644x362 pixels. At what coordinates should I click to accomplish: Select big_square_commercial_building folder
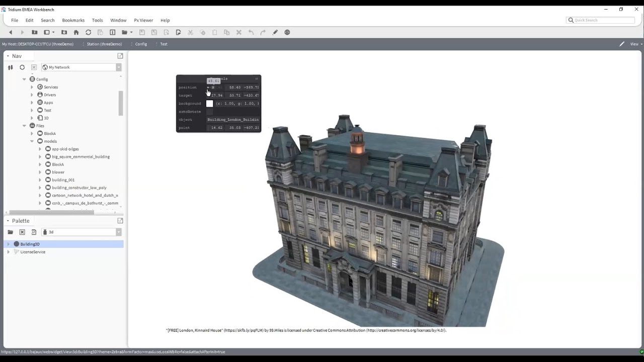tap(80, 157)
